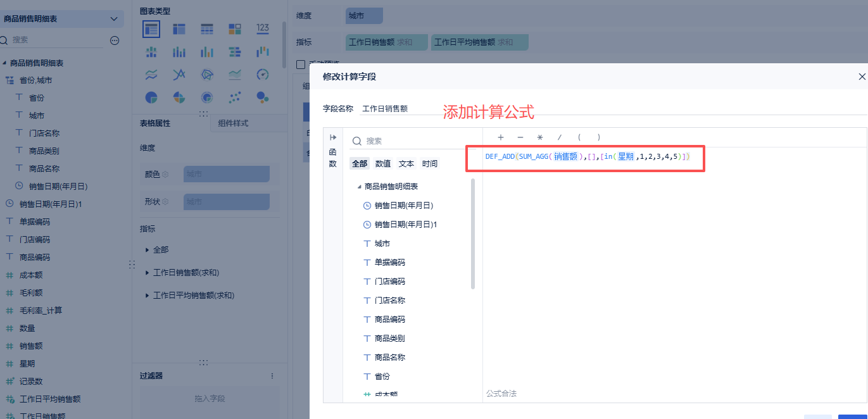868x419 pixels.
Task: Filter dialog fields by 文本
Action: 406,163
